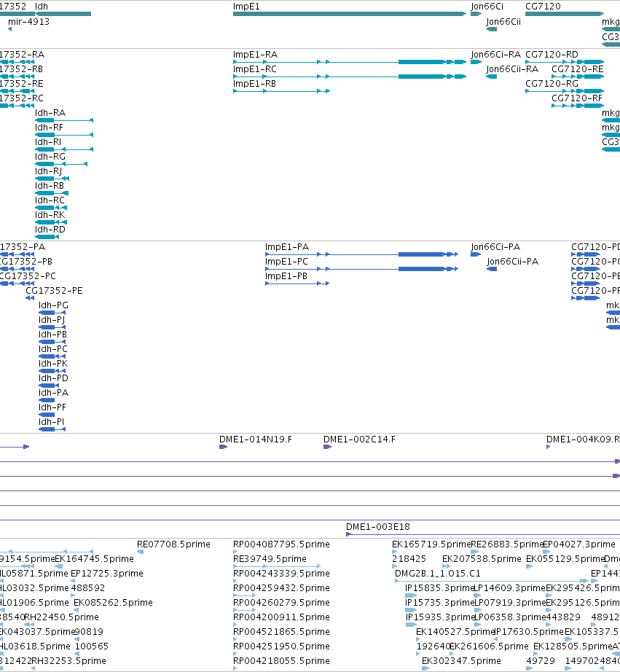Select the CG7120-RE transcript label
The width and height of the screenshot is (620, 672).
tap(578, 69)
